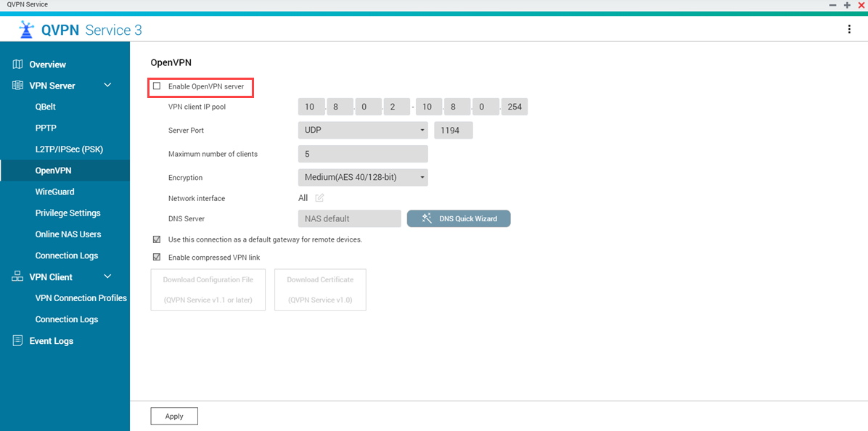Viewport: 868px width, 431px height.
Task: Click the Overview map icon in the sidebar
Action: tap(17, 64)
